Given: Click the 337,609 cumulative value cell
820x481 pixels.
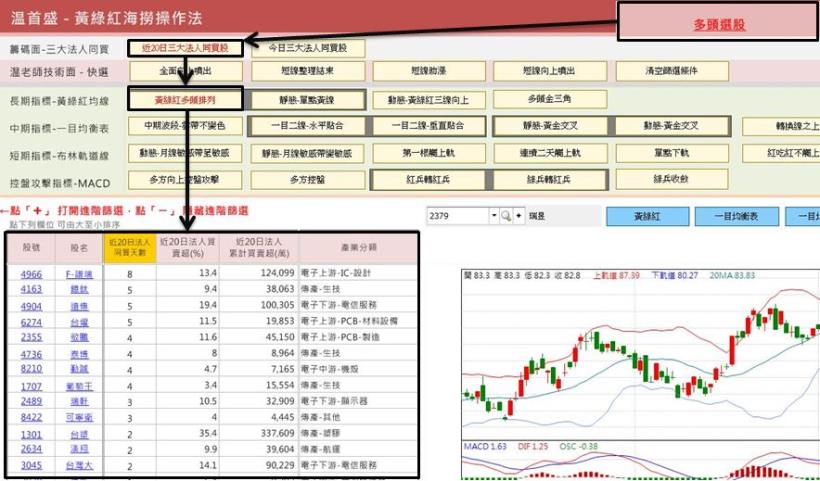Looking at the screenshot, I should (x=259, y=433).
